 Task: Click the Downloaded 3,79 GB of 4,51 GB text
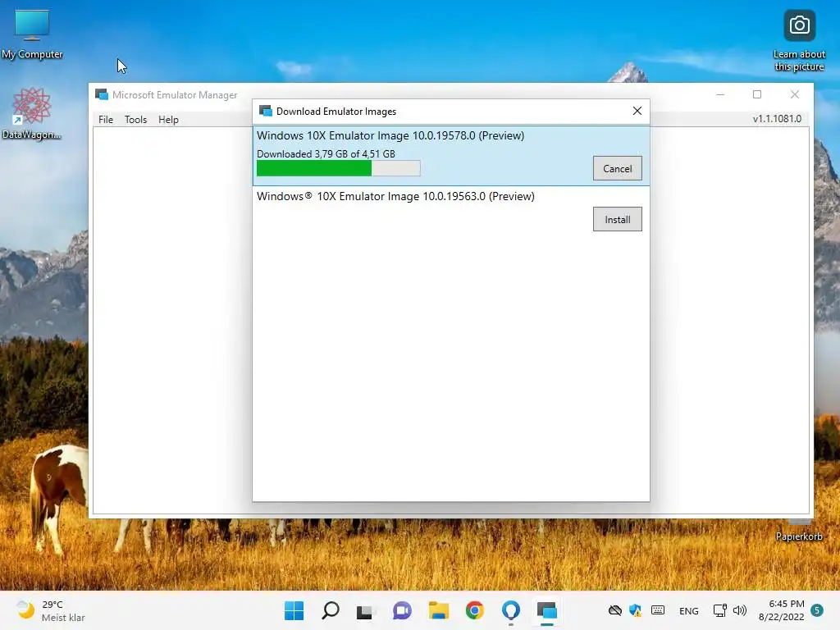tap(326, 153)
